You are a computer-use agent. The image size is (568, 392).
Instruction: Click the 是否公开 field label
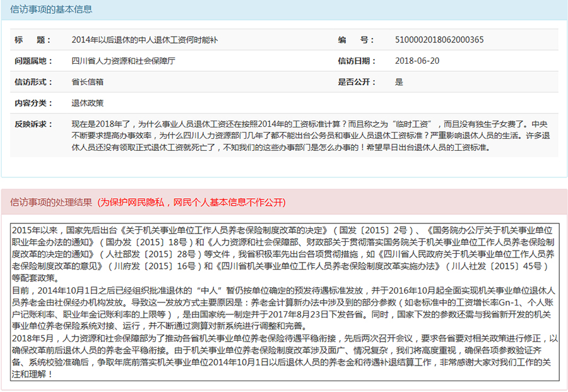click(357, 82)
